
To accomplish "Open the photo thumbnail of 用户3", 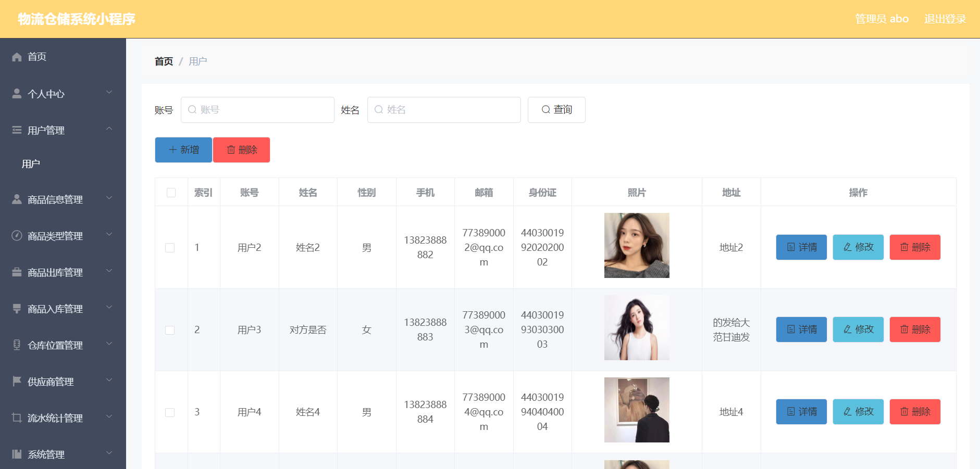I will pos(637,327).
